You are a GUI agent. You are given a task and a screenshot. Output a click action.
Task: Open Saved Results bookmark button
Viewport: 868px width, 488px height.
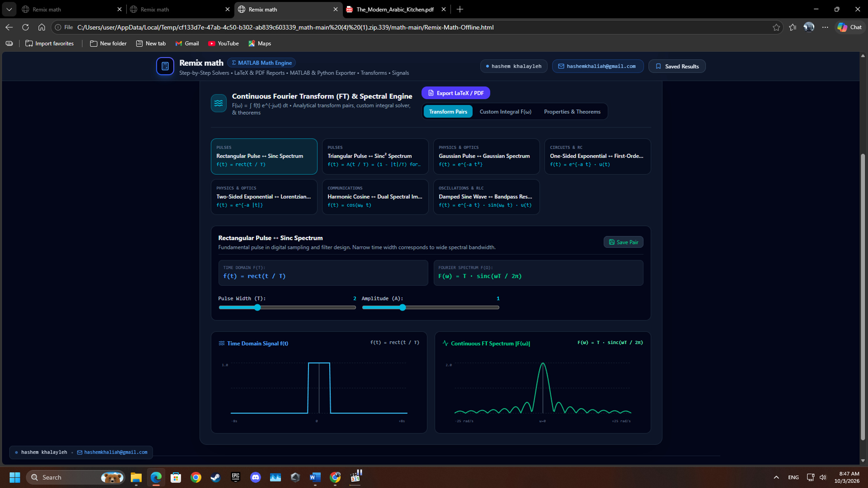click(x=677, y=66)
